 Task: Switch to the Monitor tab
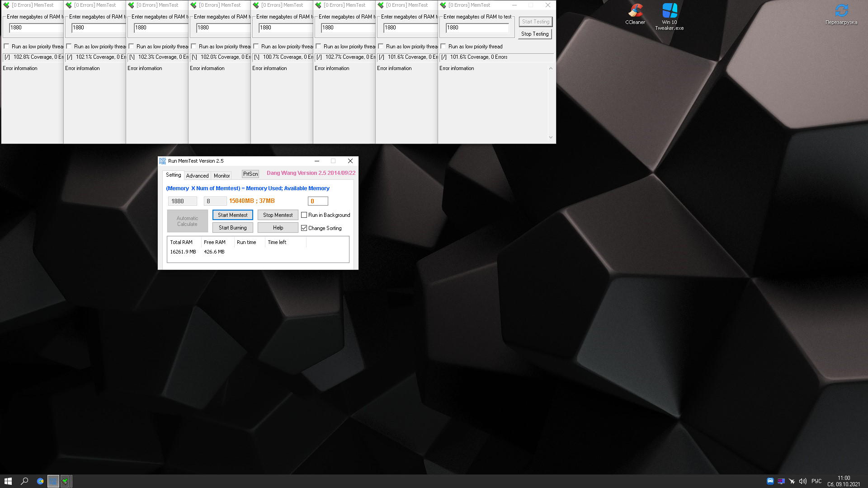222,176
